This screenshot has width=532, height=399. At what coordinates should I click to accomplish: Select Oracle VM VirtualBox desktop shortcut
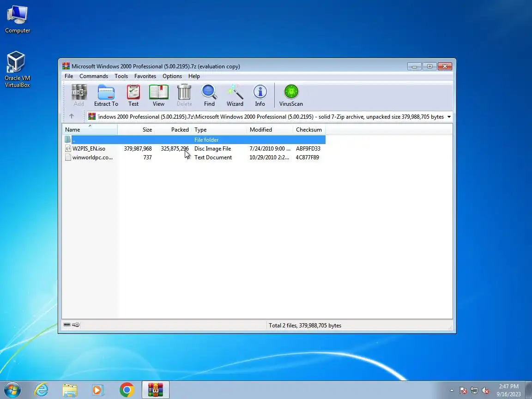(x=17, y=70)
